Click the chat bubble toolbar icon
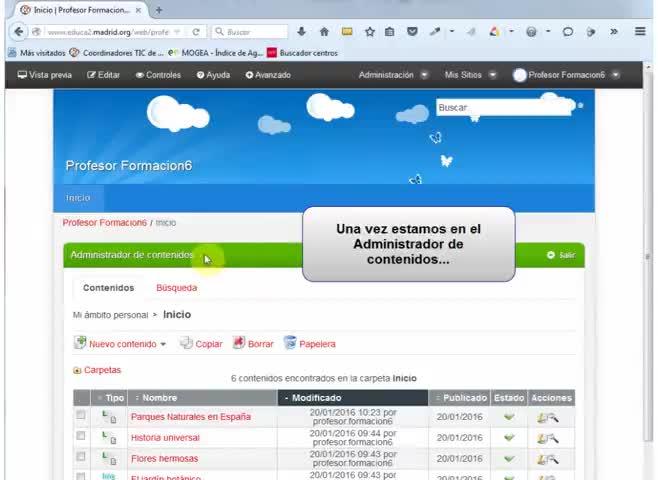The height and width of the screenshot is (480, 658). click(x=568, y=31)
